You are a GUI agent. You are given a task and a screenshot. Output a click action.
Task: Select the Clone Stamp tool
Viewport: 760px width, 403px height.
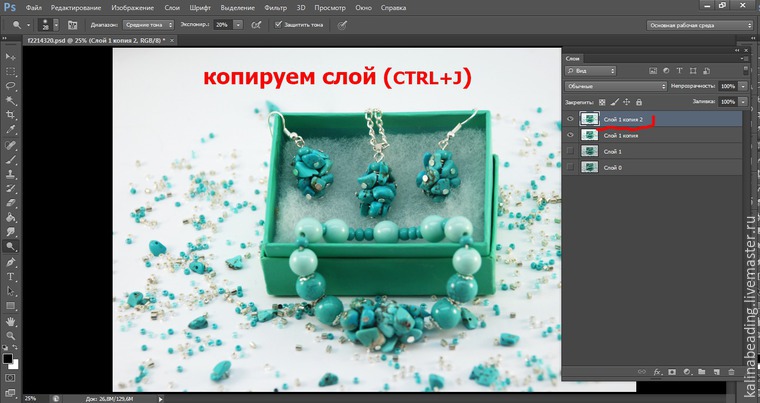click(x=10, y=174)
